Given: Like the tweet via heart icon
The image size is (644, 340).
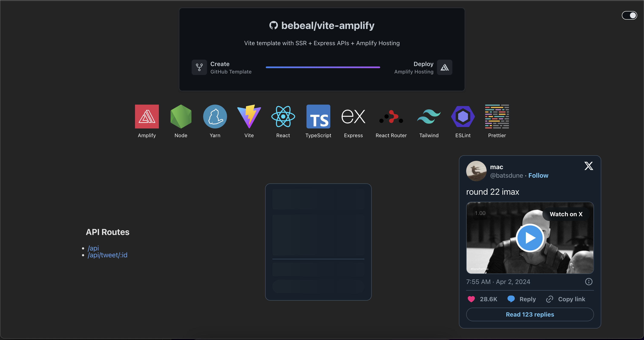Looking at the screenshot, I should coord(471,299).
